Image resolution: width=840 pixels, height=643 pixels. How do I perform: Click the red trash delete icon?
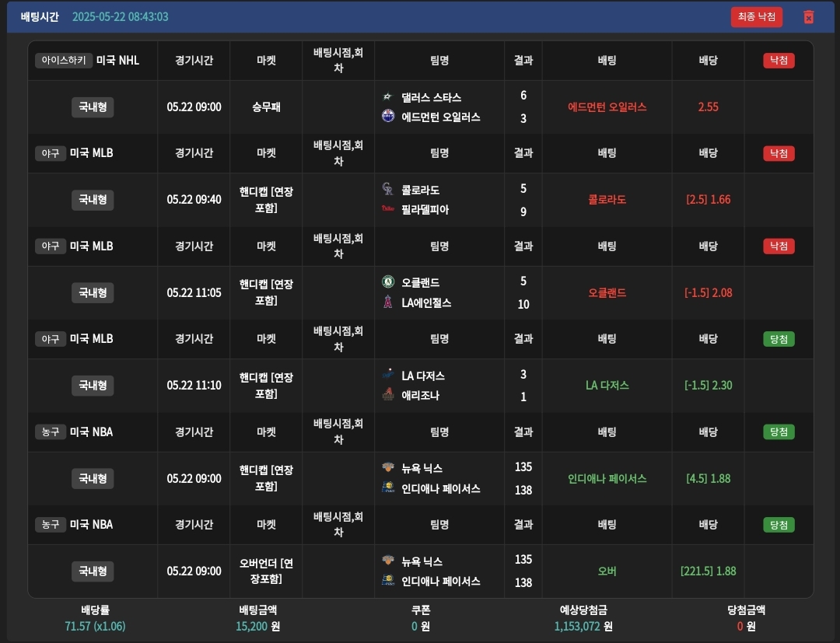click(808, 17)
